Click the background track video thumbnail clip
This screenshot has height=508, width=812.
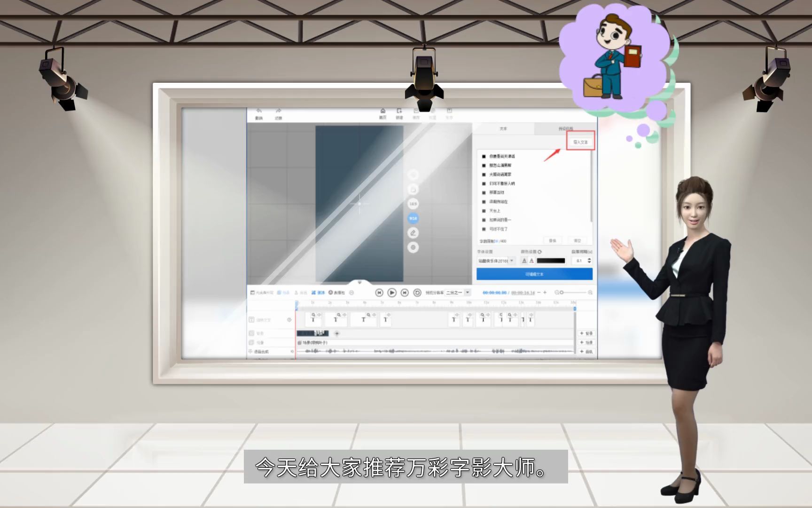[312, 333]
